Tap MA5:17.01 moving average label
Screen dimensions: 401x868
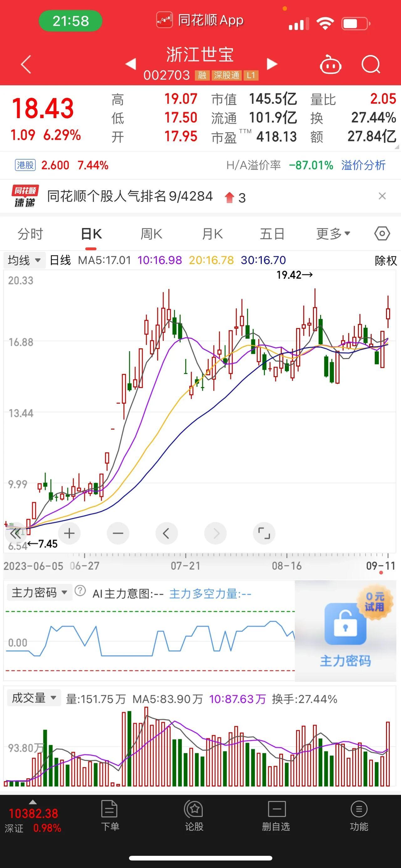click(x=104, y=260)
